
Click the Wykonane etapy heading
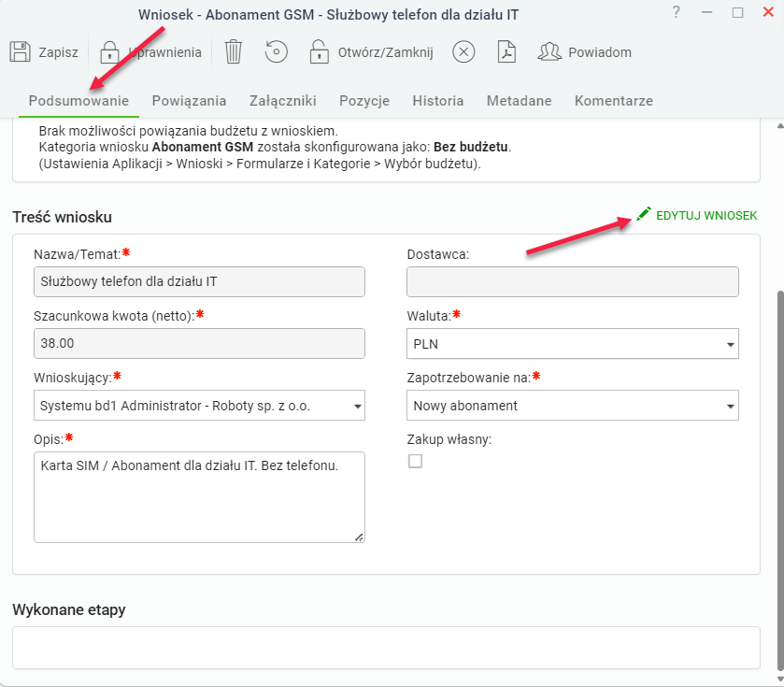tap(69, 610)
